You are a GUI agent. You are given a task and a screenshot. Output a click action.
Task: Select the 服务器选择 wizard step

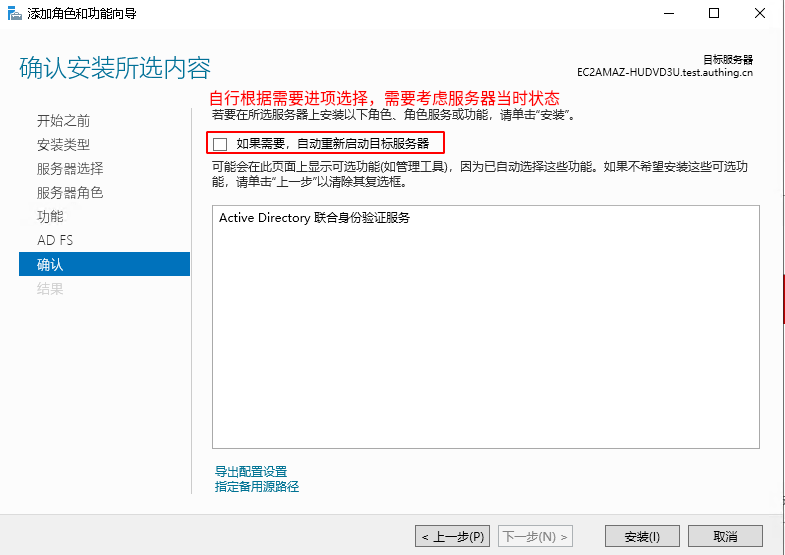(x=70, y=169)
